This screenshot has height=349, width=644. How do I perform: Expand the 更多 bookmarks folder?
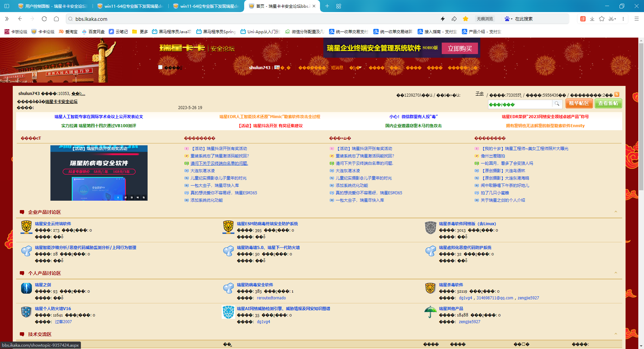click(x=140, y=32)
